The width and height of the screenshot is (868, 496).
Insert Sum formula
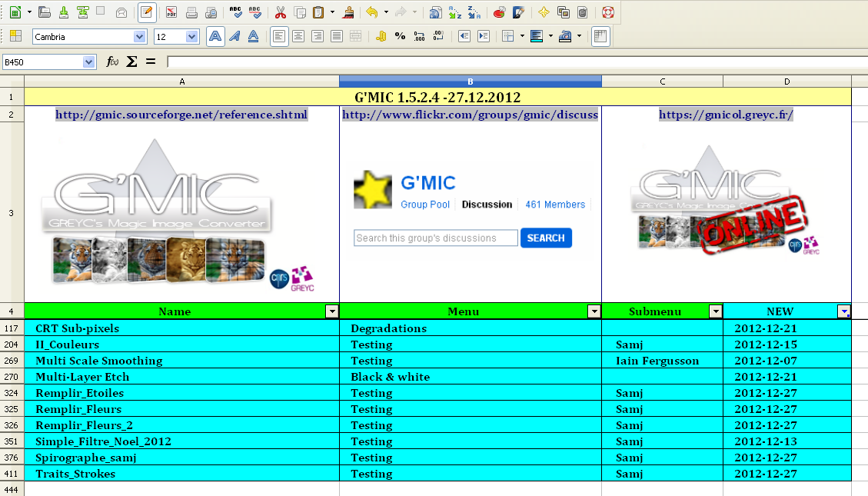pyautogui.click(x=131, y=62)
